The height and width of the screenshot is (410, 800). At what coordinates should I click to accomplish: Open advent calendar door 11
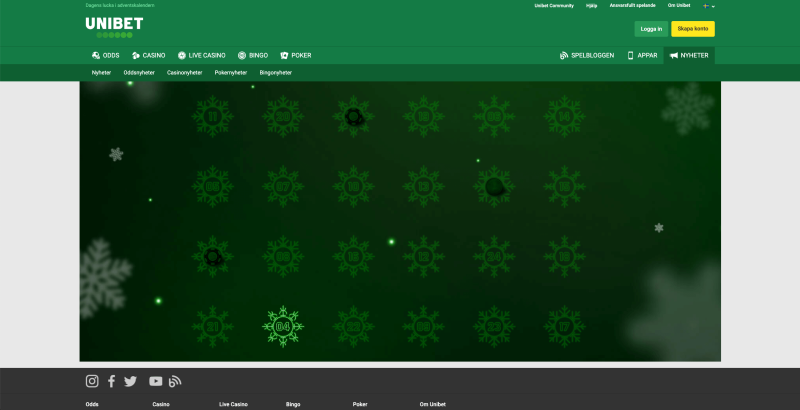tap(213, 116)
